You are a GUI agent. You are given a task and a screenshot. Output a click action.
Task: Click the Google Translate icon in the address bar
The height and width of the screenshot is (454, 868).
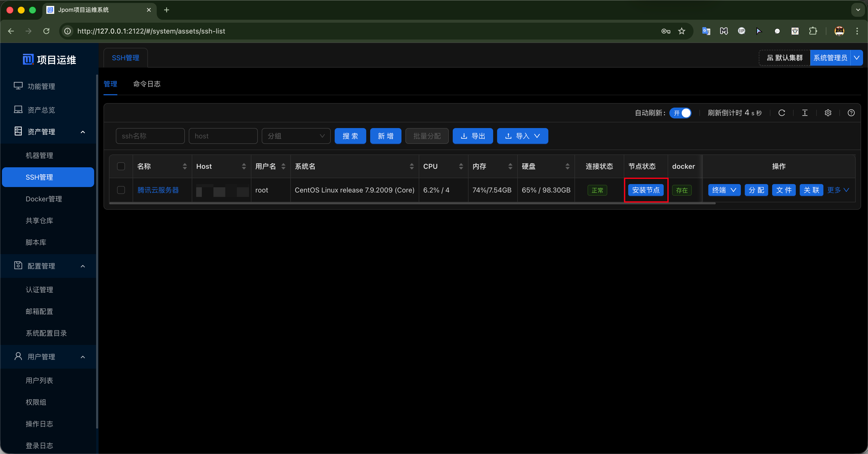[706, 31]
